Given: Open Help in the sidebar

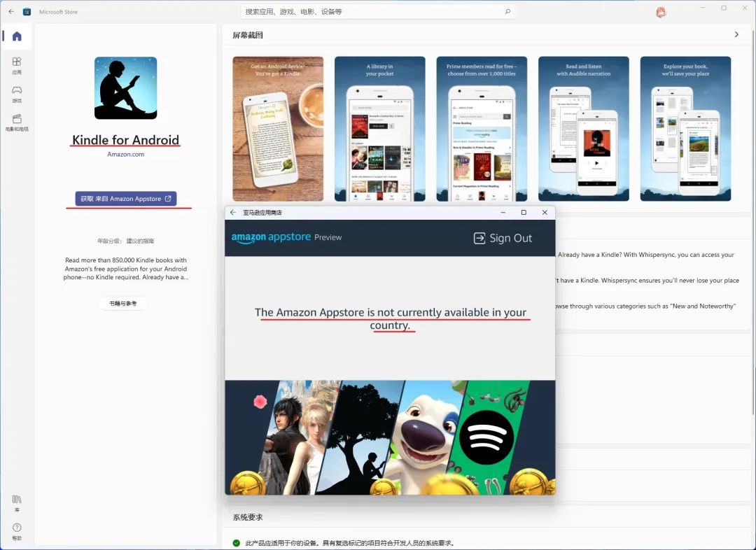Looking at the screenshot, I should [x=17, y=531].
